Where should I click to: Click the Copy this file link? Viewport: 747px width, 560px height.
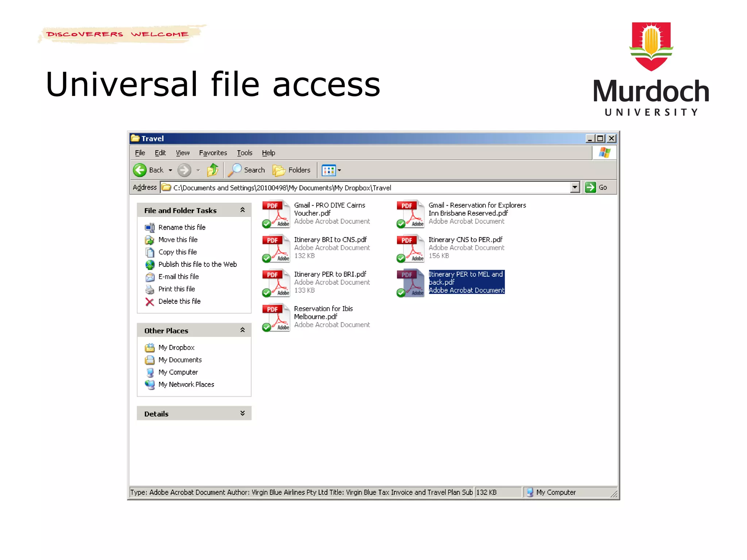pos(178,252)
